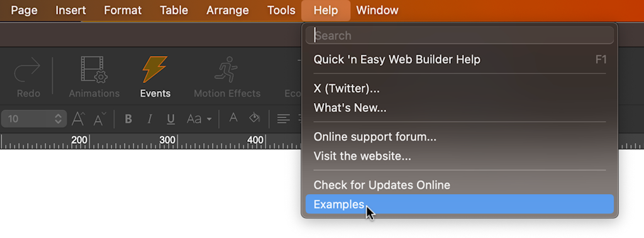Toggle italic formatting
The height and width of the screenshot is (238, 644).
[150, 119]
